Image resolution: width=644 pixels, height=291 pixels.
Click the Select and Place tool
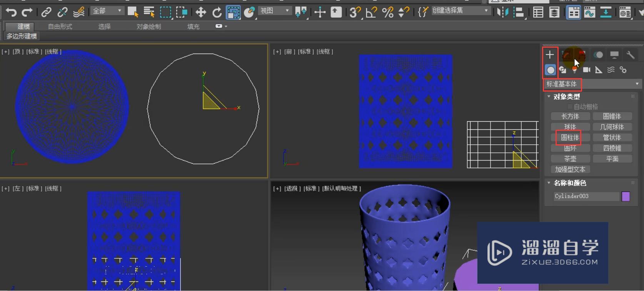249,12
